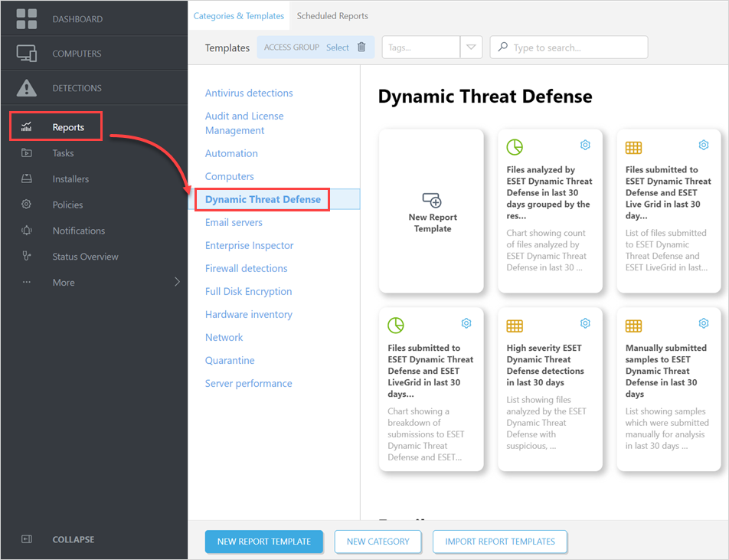Click table icon on Manually submitted samples card

click(633, 326)
